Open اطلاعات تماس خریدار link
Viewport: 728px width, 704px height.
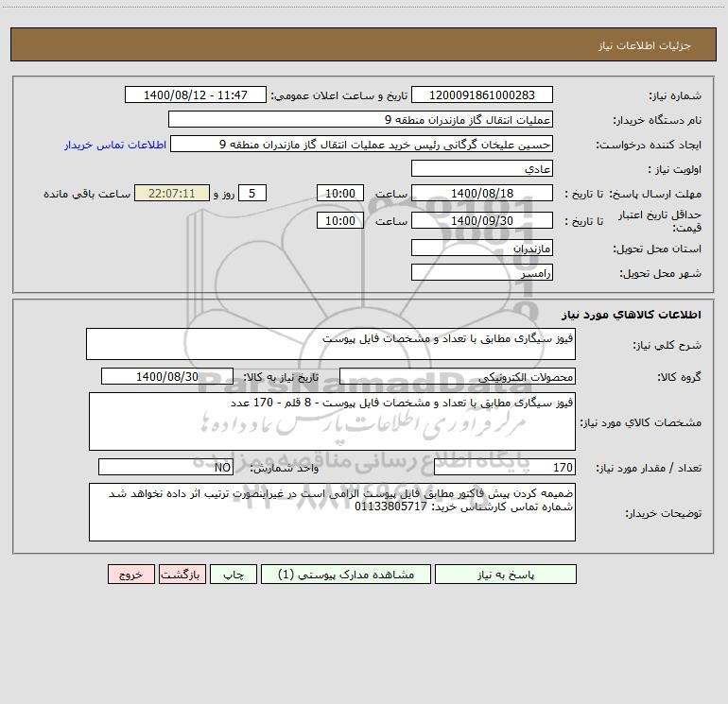click(115, 145)
